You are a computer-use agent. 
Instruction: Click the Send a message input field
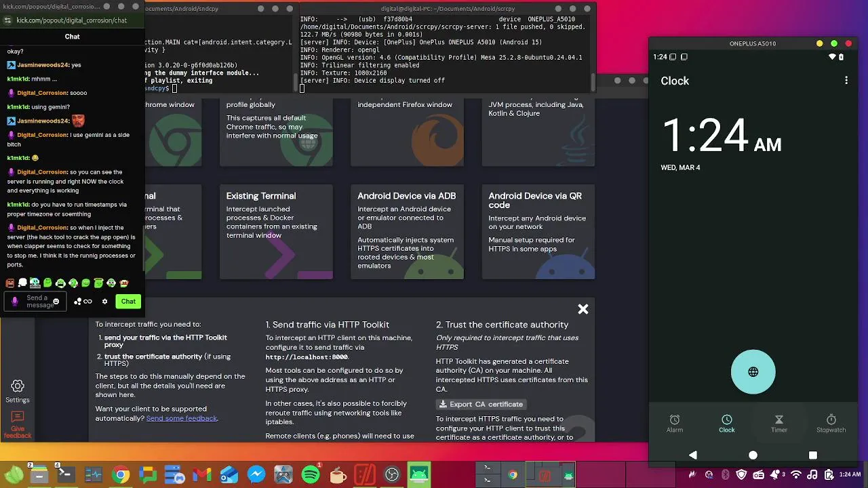(36, 302)
